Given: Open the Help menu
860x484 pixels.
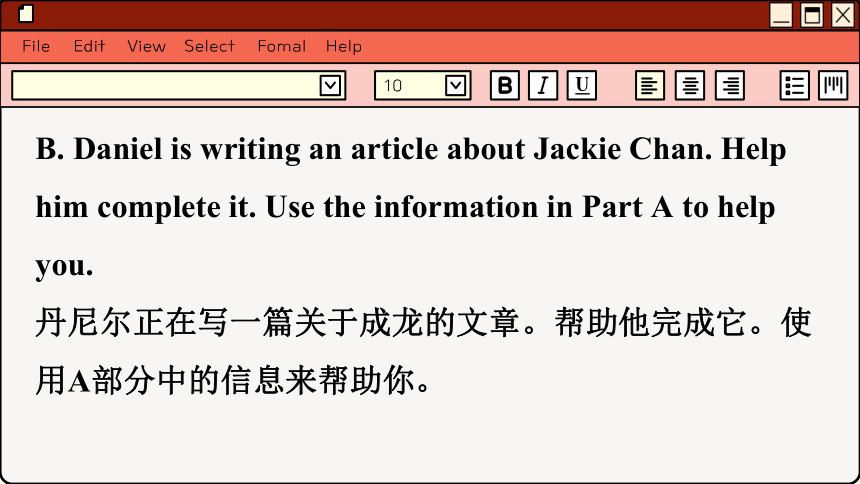Looking at the screenshot, I should (x=344, y=46).
